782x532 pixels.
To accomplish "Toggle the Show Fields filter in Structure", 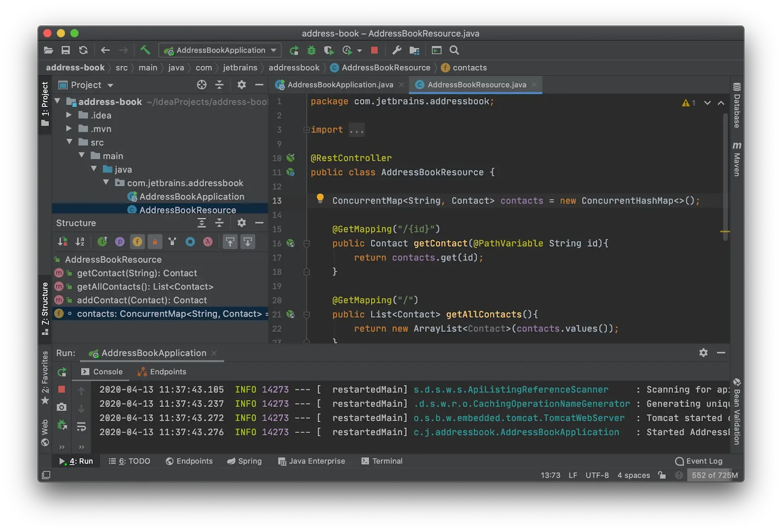I will tap(137, 242).
